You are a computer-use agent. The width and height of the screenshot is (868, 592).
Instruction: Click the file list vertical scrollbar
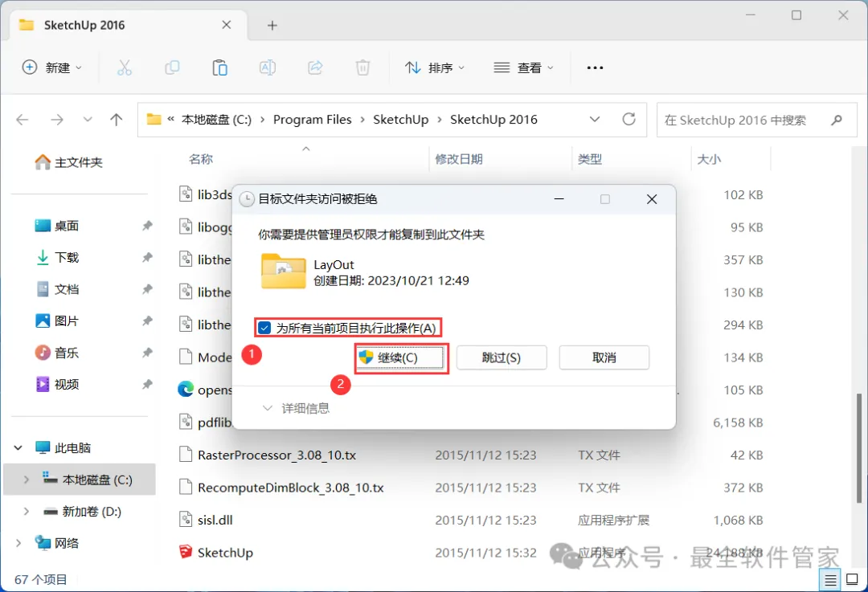click(x=859, y=448)
